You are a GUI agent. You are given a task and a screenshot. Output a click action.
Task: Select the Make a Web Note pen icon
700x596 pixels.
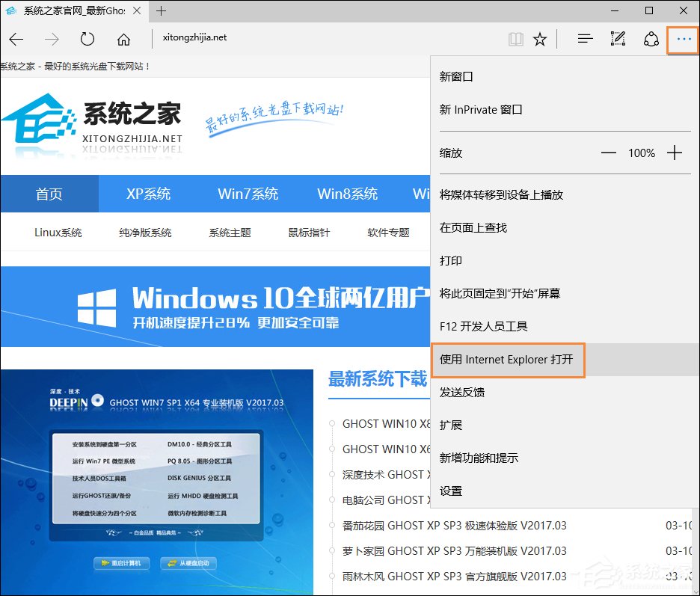618,39
